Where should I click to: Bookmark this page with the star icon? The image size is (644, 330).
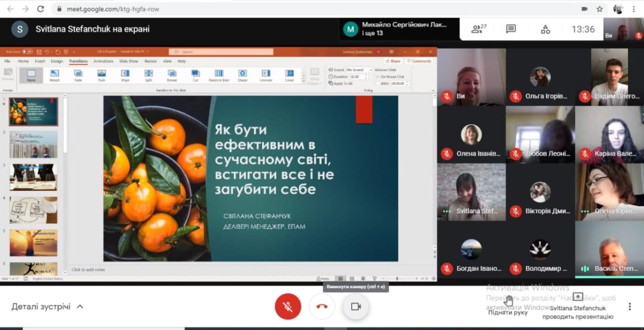coord(599,9)
